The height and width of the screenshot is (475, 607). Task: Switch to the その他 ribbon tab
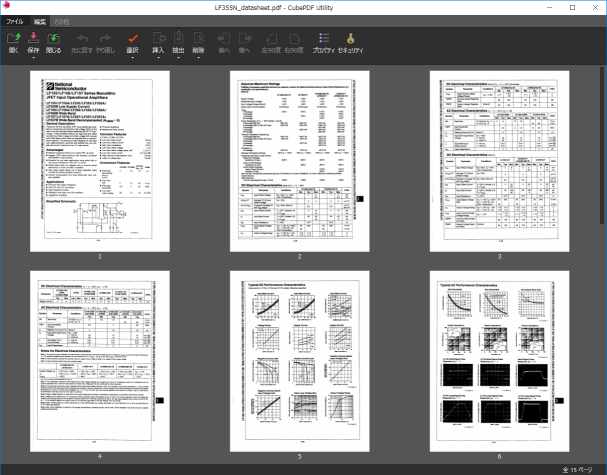click(62, 20)
